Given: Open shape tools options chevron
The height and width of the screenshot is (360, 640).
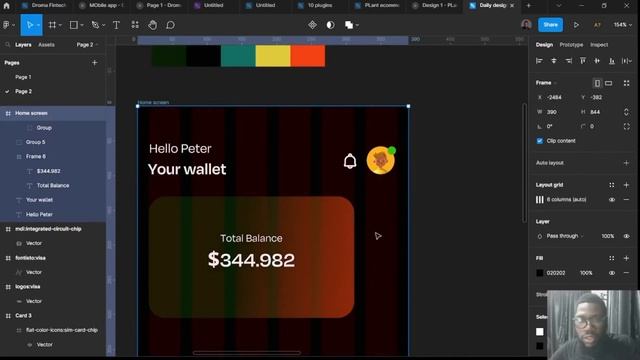Looking at the screenshot, I should (82, 25).
